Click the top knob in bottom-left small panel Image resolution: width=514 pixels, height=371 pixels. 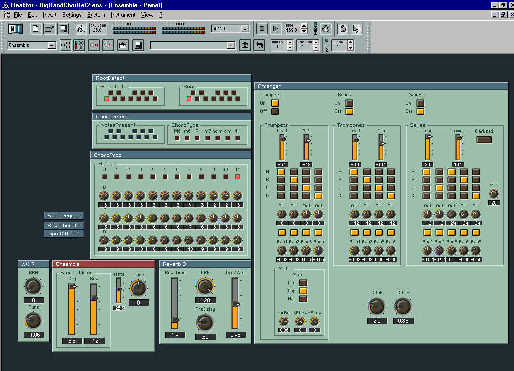(33, 286)
